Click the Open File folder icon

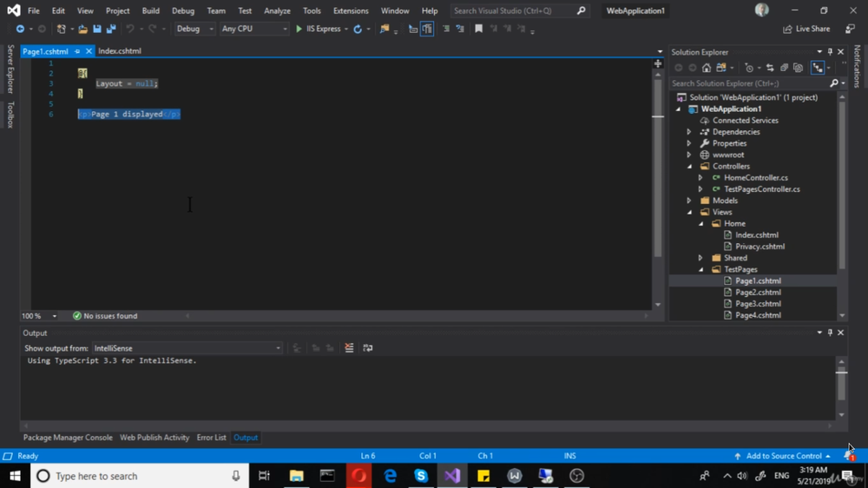pos(82,29)
